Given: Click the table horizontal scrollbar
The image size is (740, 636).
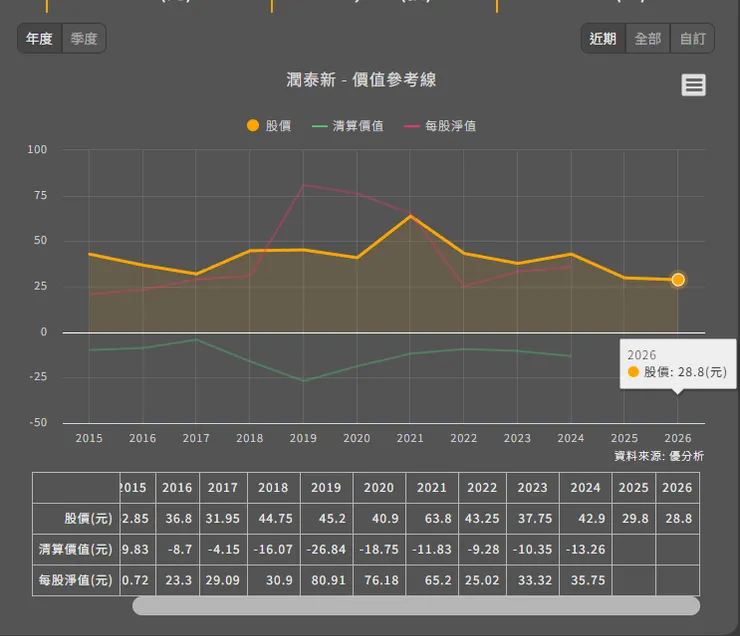Looking at the screenshot, I should click(416, 606).
